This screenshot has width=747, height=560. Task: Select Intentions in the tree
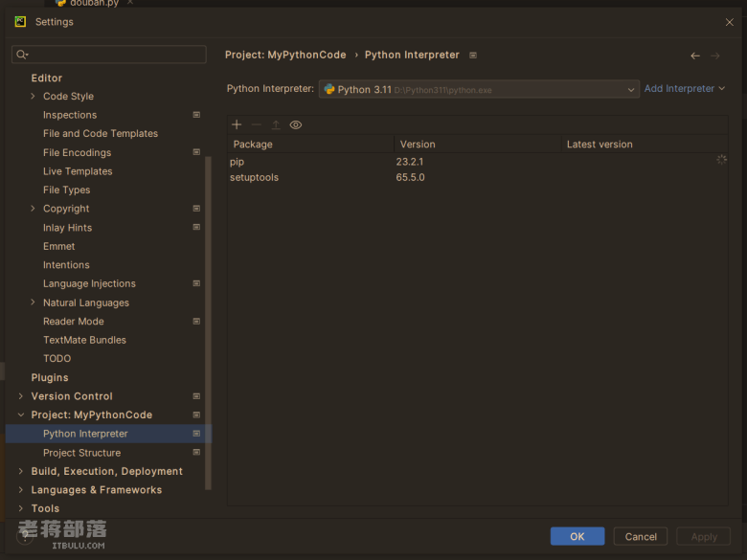click(x=66, y=265)
